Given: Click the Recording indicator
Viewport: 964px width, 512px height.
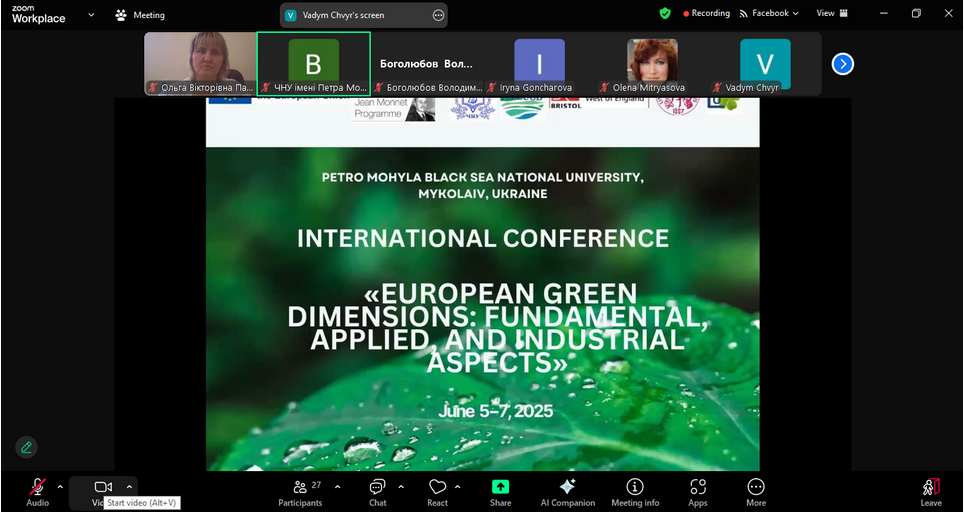Looking at the screenshot, I should (706, 13).
